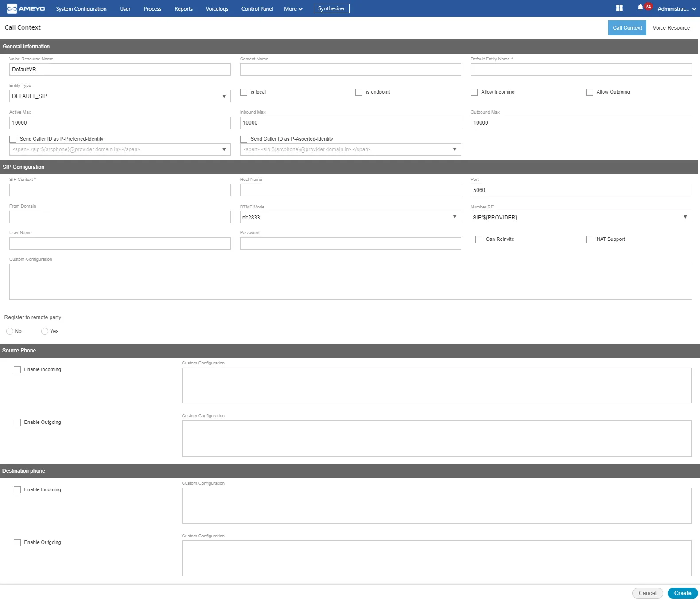Expand the P-Asserted-Identity value dropdown
The width and height of the screenshot is (700, 603).
pos(350,149)
